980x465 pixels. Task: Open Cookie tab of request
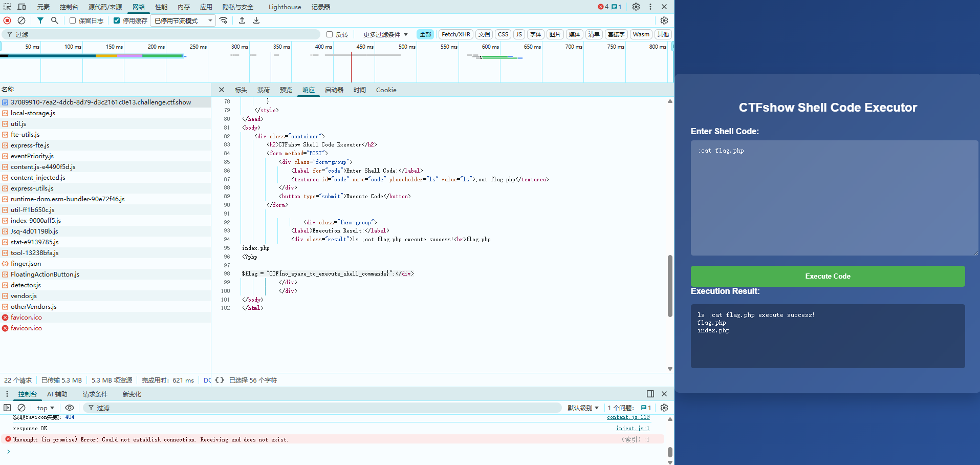tap(386, 90)
